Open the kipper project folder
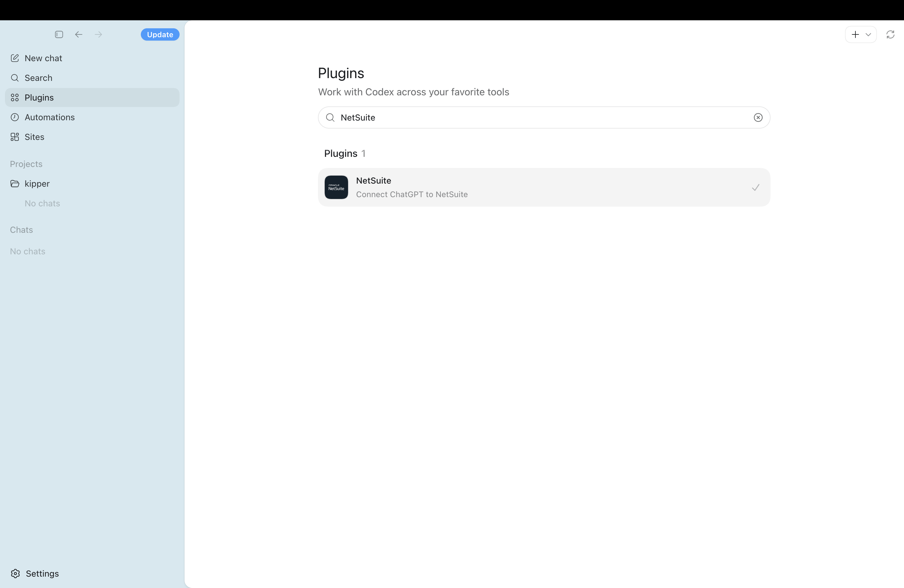Screen dimensions: 904x588 coord(92,184)
